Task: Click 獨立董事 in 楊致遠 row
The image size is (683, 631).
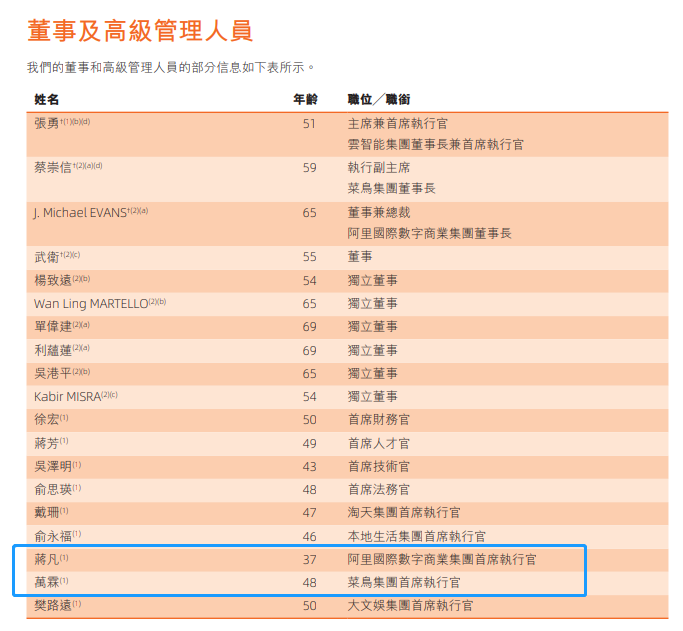Action: point(372,280)
